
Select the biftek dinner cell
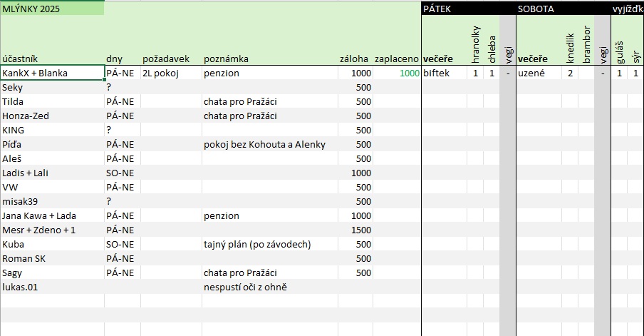(x=444, y=73)
